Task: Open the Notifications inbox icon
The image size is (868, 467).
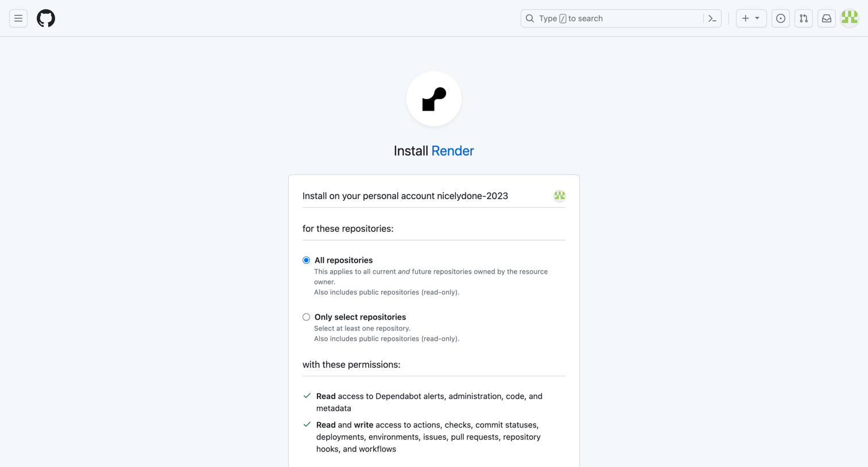Action: (x=827, y=18)
